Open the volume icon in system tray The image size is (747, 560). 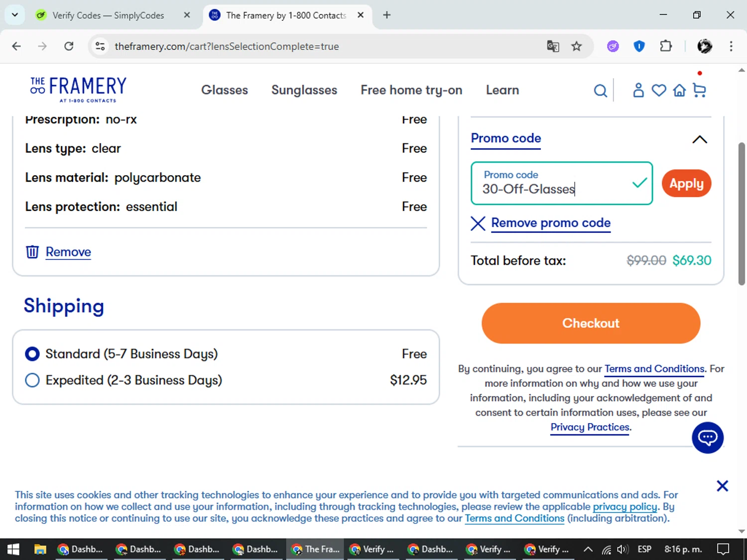tap(622, 549)
